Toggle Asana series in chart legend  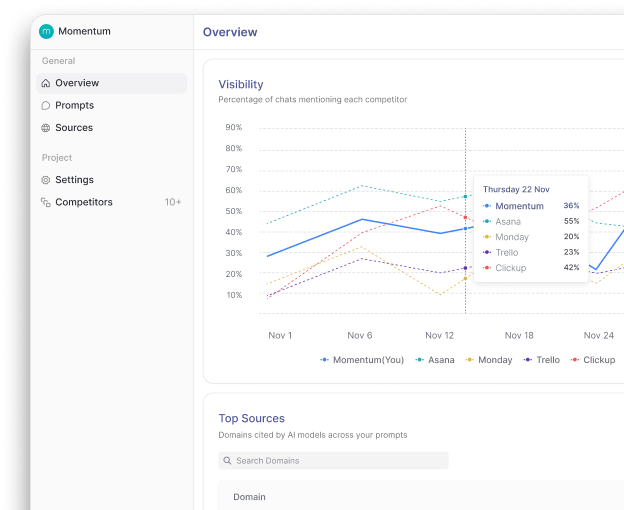click(435, 360)
